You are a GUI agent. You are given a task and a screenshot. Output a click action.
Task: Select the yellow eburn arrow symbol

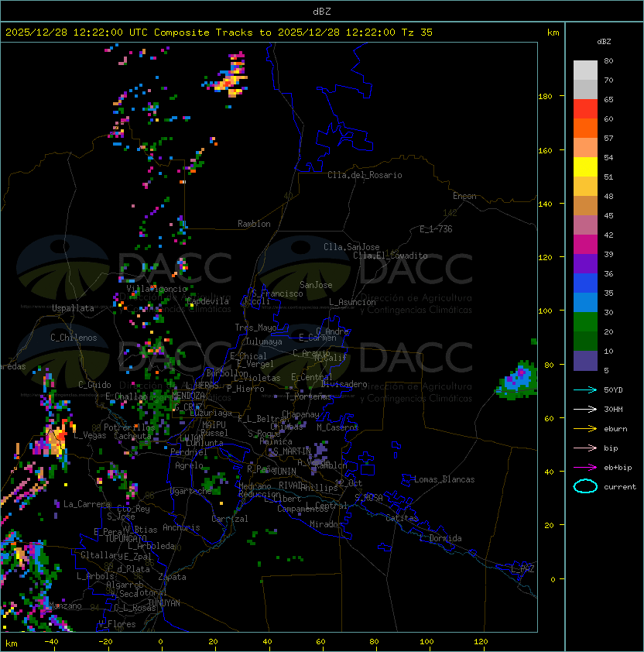point(585,429)
